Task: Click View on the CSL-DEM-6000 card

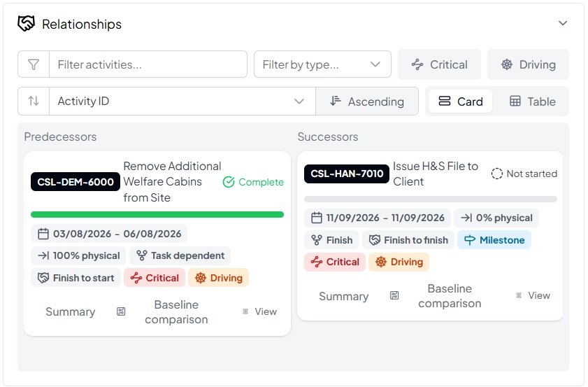Action: coord(266,311)
